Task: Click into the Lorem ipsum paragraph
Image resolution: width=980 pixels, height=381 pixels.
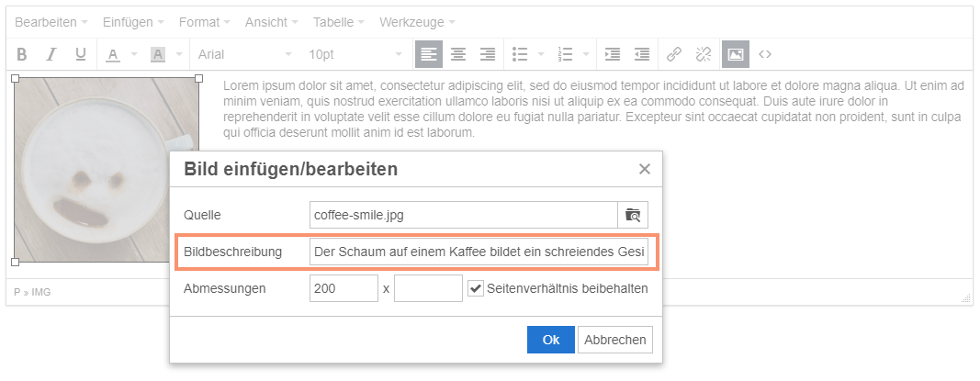Action: pos(593,108)
